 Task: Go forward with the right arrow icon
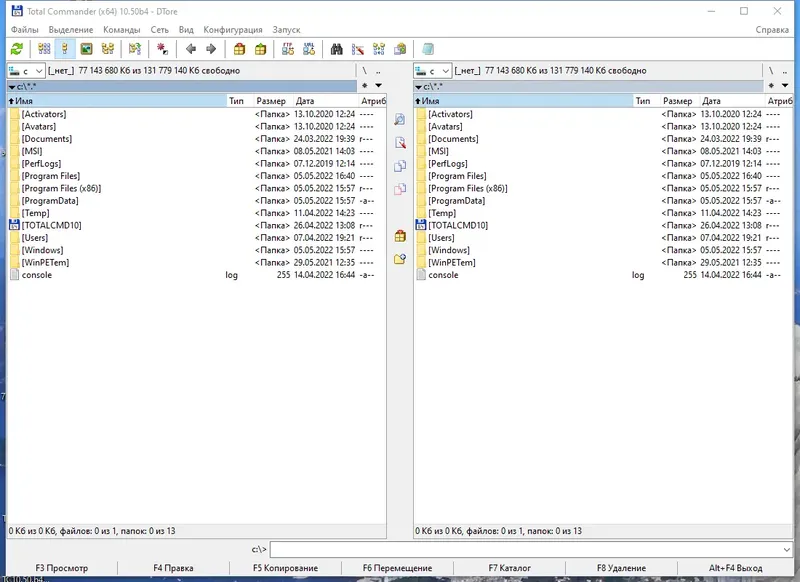(211, 49)
